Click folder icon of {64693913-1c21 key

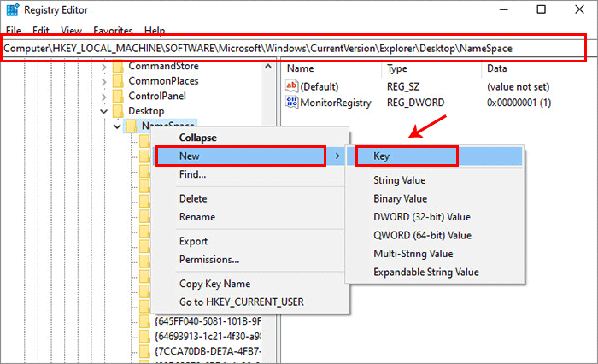click(144, 336)
